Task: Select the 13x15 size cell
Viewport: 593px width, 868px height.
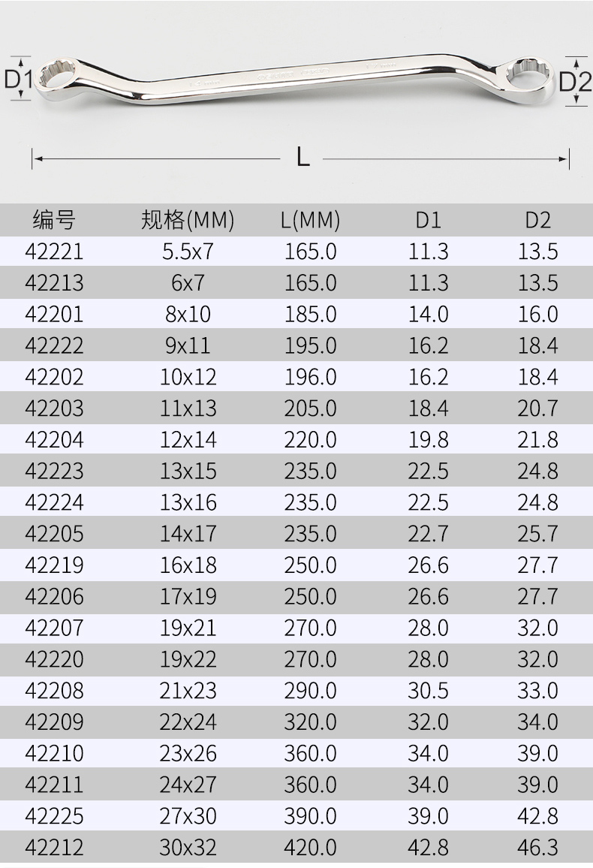Action: (x=188, y=471)
